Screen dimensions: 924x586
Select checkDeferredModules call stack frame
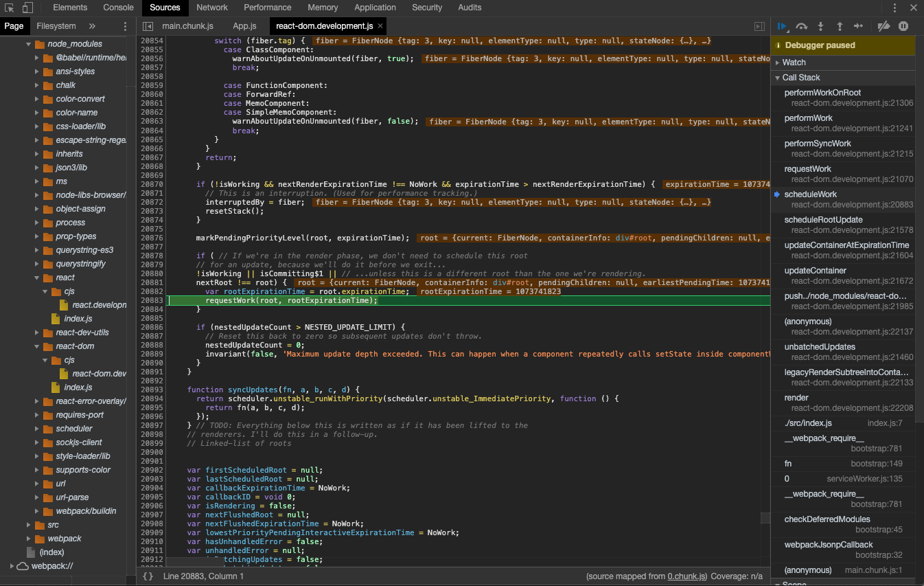click(843, 524)
